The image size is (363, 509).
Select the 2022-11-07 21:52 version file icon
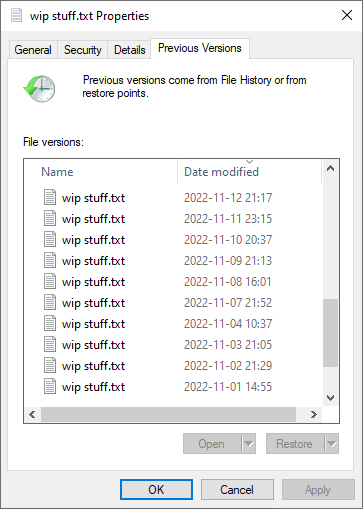[50, 303]
